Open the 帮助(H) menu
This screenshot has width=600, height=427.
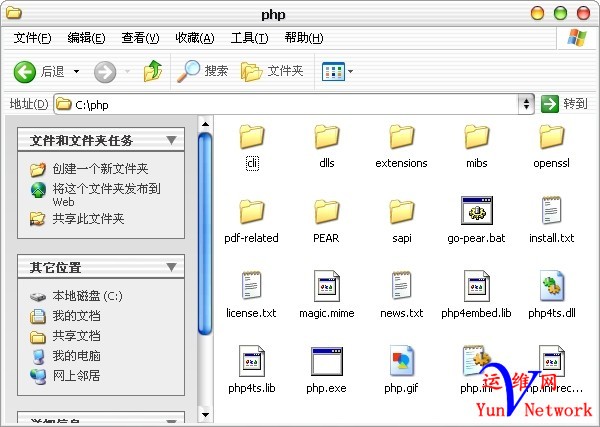(x=304, y=38)
